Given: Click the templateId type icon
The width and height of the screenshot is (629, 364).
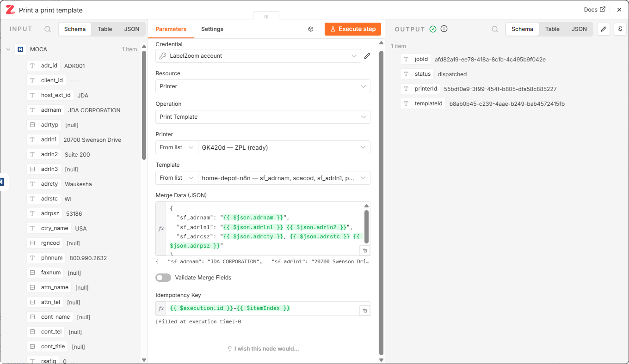Looking at the screenshot, I should [x=406, y=104].
